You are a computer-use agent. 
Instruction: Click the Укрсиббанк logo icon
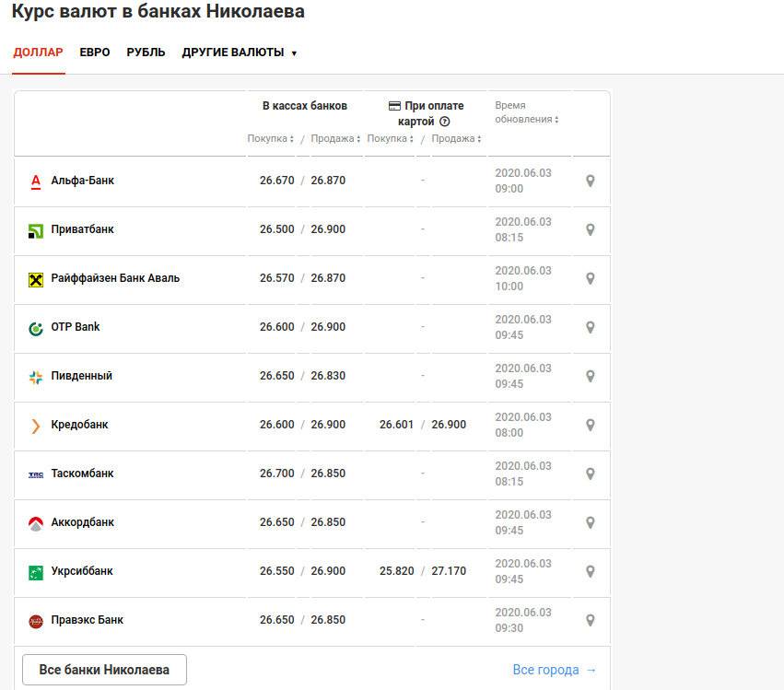tap(36, 572)
